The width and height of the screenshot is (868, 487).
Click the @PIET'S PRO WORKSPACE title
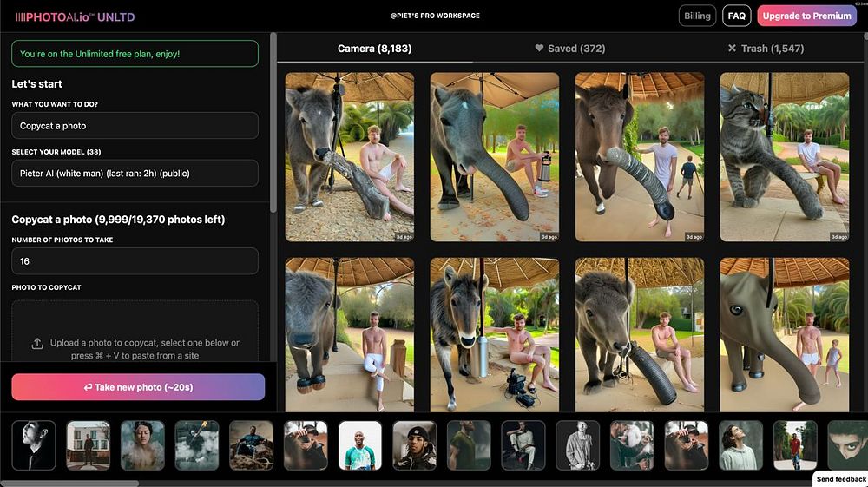tap(435, 16)
